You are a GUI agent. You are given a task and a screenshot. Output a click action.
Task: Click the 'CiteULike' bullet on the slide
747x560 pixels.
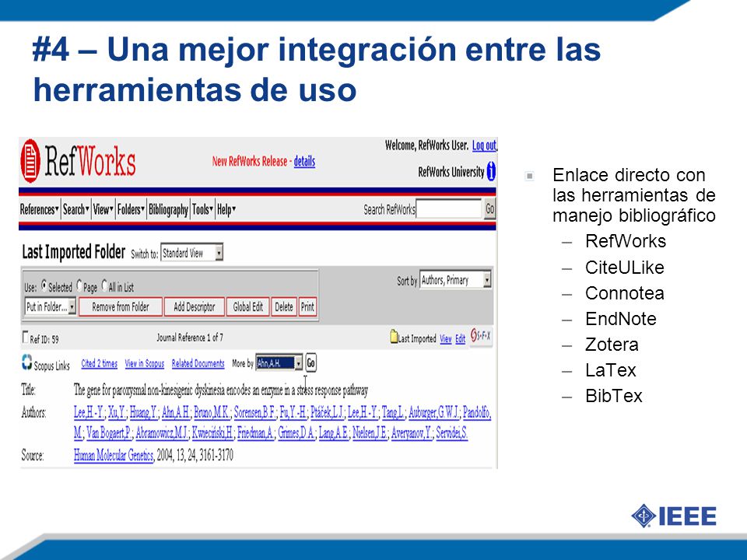[x=625, y=268]
